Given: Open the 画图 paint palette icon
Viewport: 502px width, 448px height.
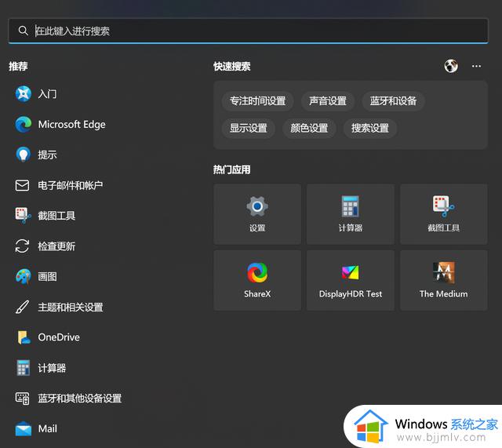Looking at the screenshot, I should tap(23, 276).
